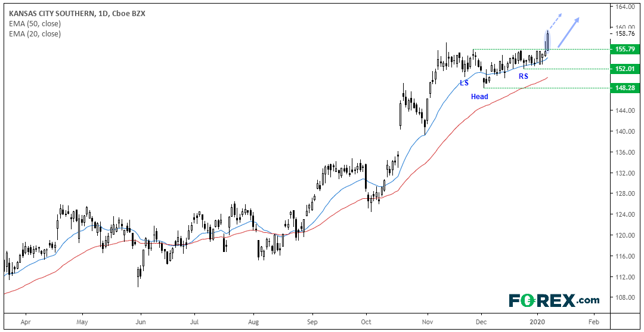Click the Dec label on time axis
The width and height of the screenshot is (644, 332).
coord(482,322)
